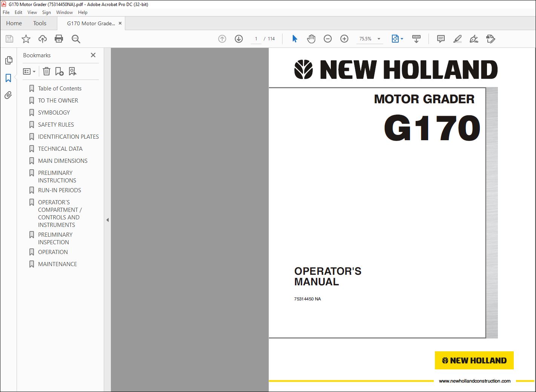Image resolution: width=536 pixels, height=392 pixels.
Task: Activate the Hand pan tool
Action: click(311, 39)
